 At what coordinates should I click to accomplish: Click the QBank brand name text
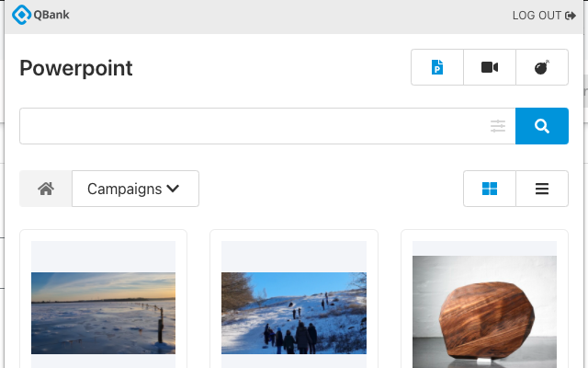[51, 16]
